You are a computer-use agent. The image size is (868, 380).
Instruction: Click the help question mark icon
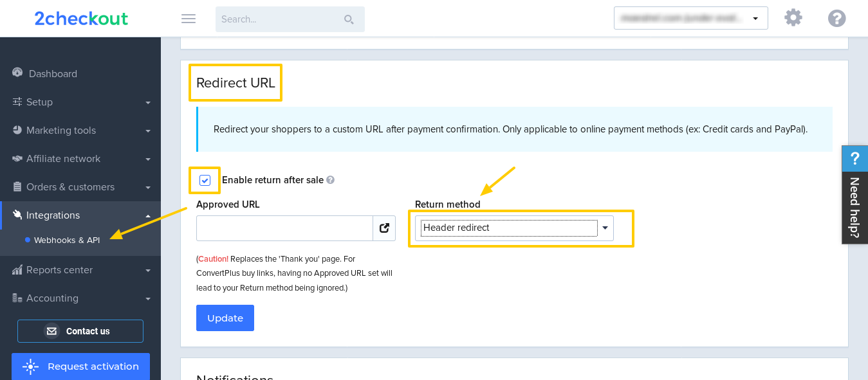point(836,17)
